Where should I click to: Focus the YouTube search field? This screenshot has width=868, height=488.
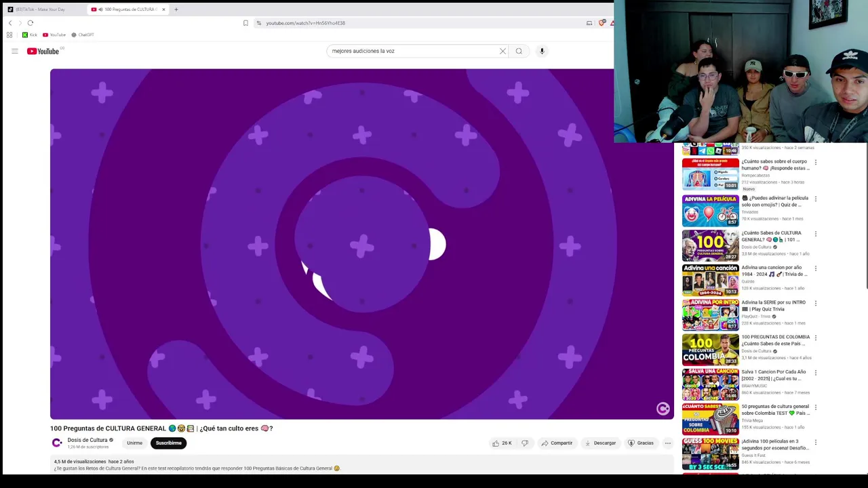(414, 51)
